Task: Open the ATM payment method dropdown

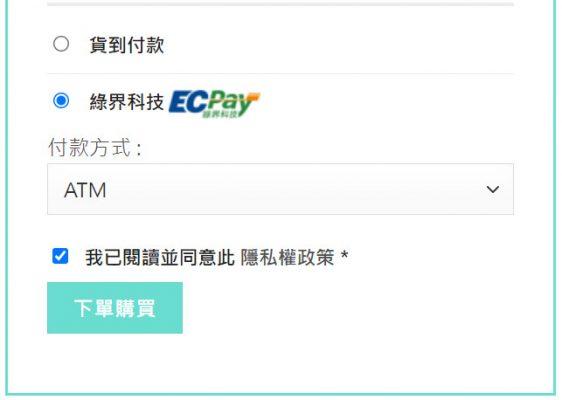Action: [x=280, y=189]
